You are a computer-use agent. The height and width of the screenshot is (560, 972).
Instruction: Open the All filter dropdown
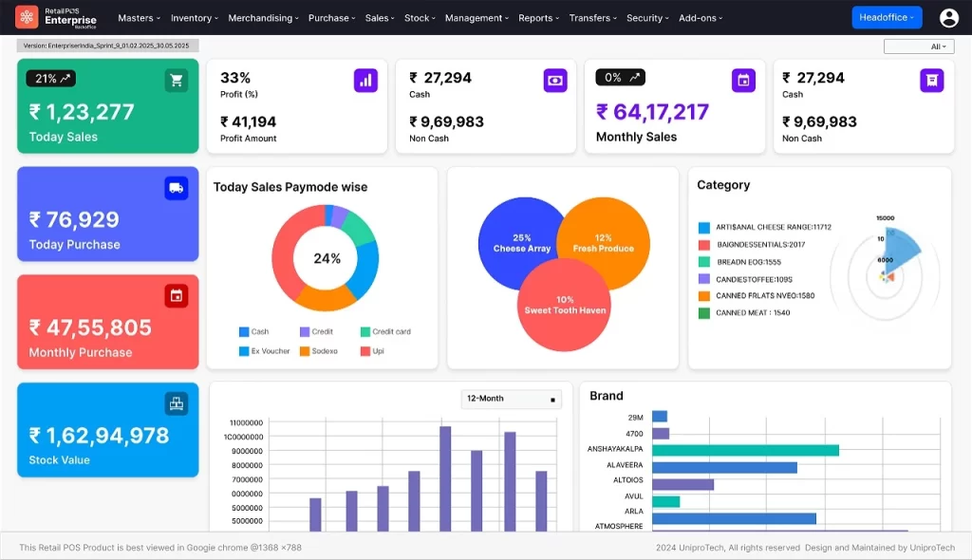pos(919,46)
